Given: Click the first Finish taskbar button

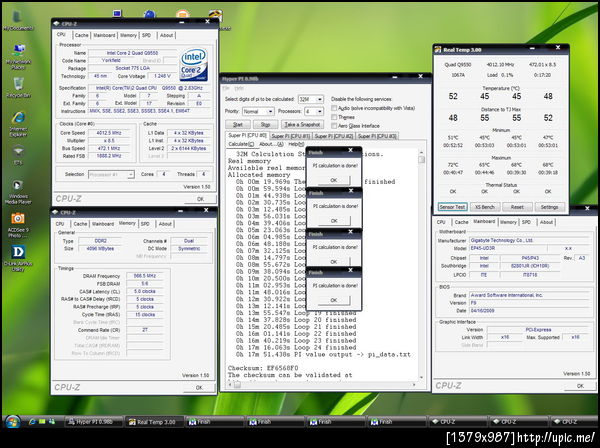Looking at the screenshot, I should coord(215,422).
